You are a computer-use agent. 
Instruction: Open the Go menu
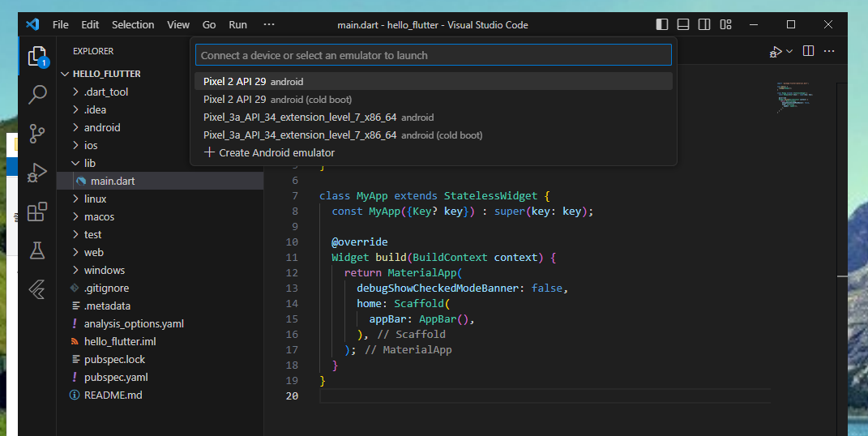click(x=209, y=25)
